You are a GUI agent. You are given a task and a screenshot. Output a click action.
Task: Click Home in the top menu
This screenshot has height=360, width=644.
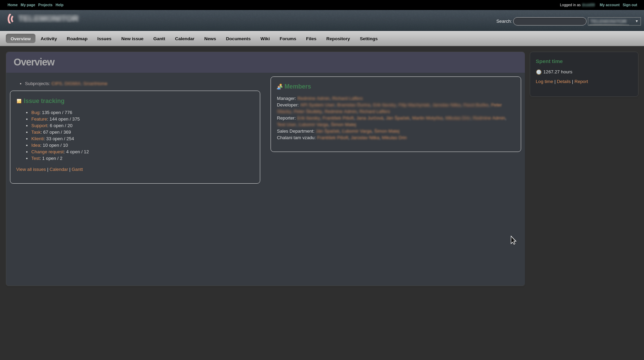coord(12,5)
